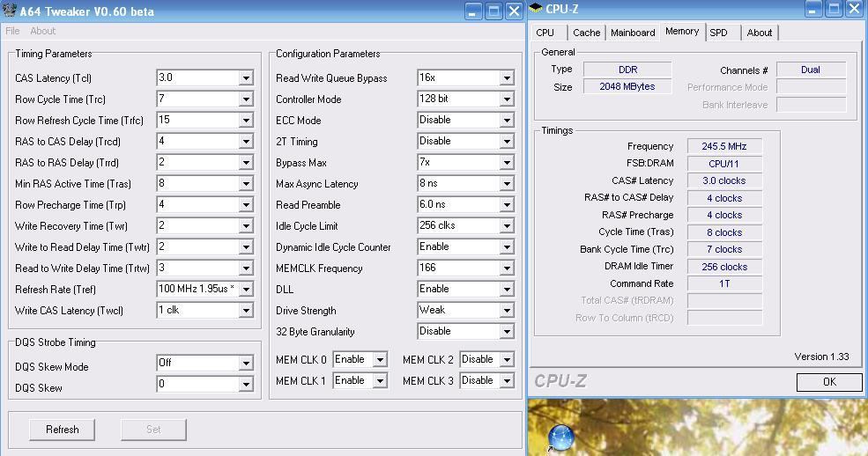Open the DLL dropdown
The height and width of the screenshot is (456, 868).
507,289
